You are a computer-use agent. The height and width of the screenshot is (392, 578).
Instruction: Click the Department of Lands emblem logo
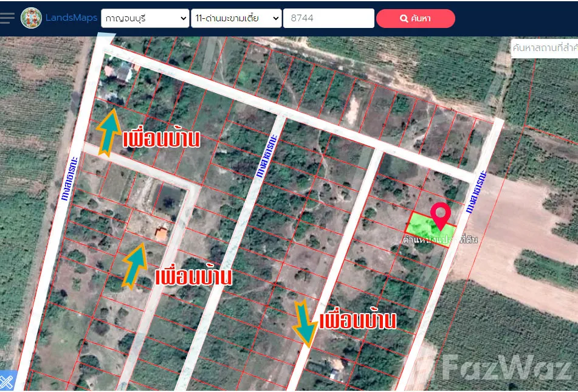[32, 18]
